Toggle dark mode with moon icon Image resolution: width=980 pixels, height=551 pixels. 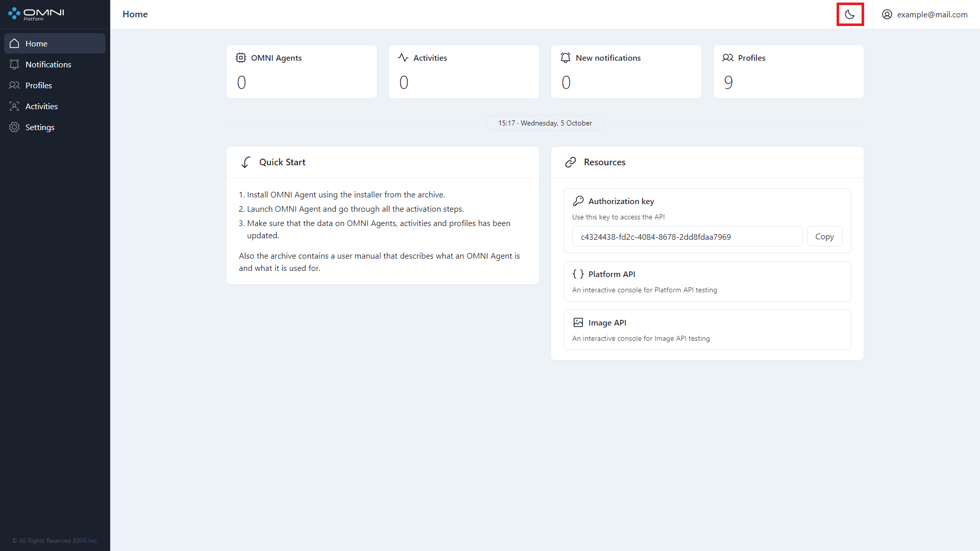[850, 14]
